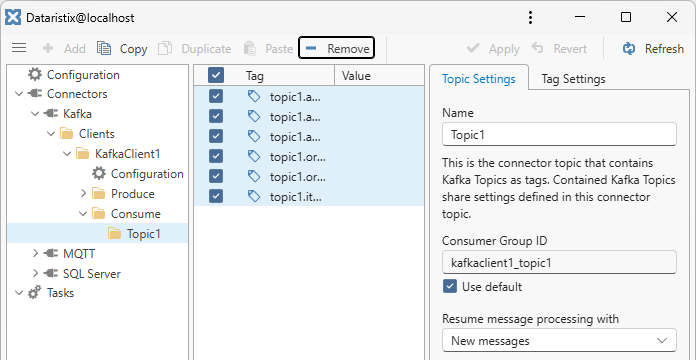
Task: Toggle the Use default checkbox
Action: [x=450, y=286]
